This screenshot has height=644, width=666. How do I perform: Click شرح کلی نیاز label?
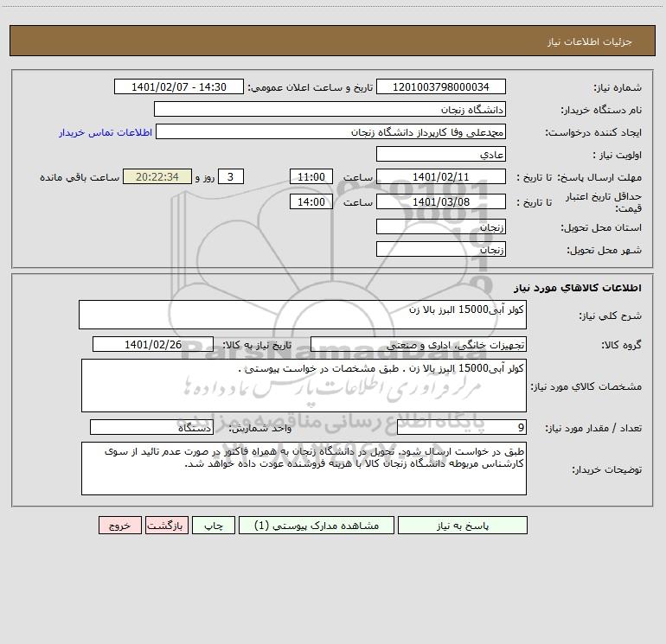click(x=611, y=316)
